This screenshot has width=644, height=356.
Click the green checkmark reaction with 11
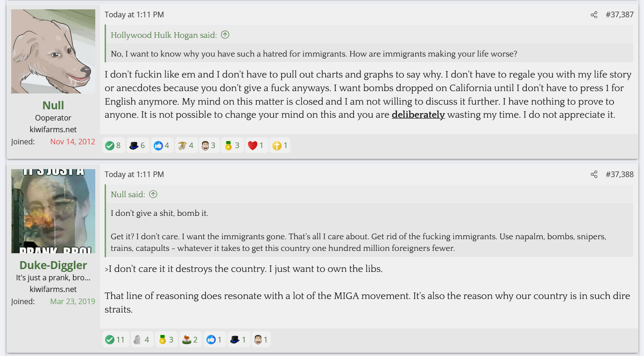(115, 340)
